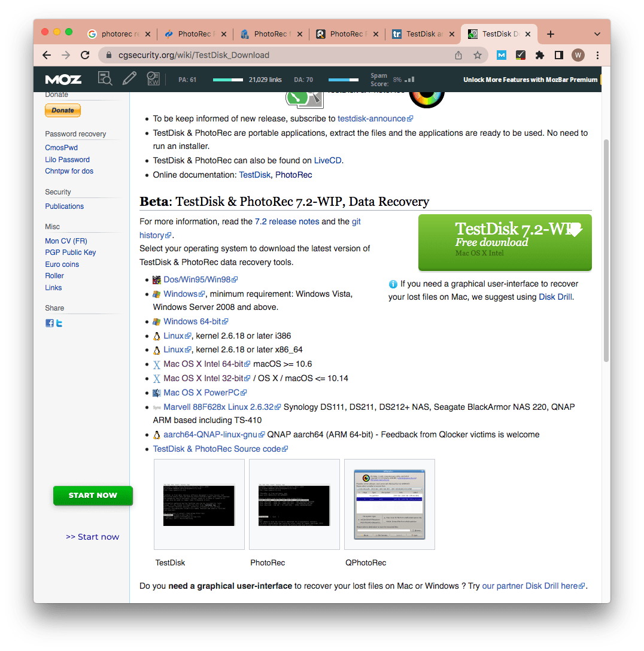644x651 pixels.
Task: Click Unlock More Features with MozBar Premium
Action: [530, 80]
